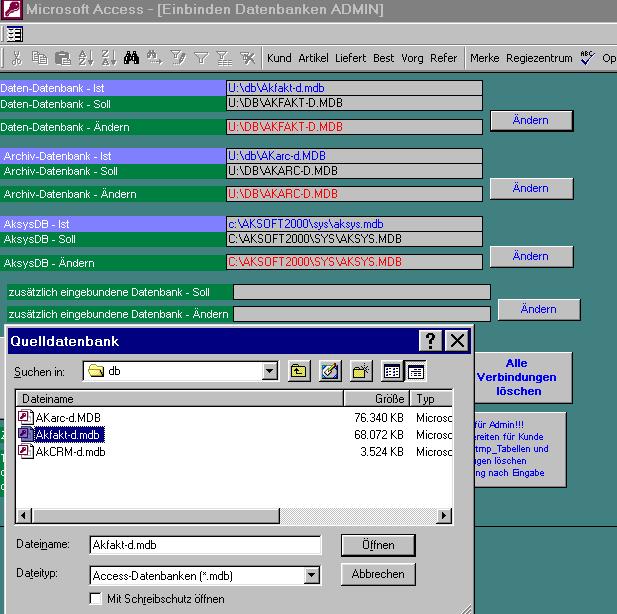Go up one folder level
Image resolution: width=617 pixels, height=614 pixels.
(x=299, y=372)
